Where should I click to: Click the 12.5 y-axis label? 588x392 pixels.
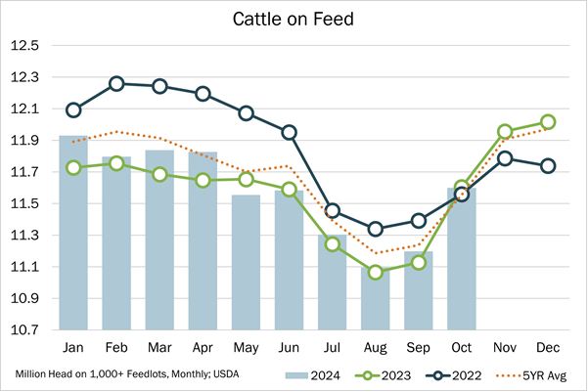25,46
